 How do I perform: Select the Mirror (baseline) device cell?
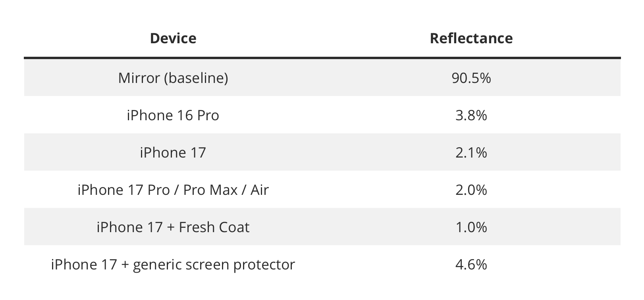173,78
